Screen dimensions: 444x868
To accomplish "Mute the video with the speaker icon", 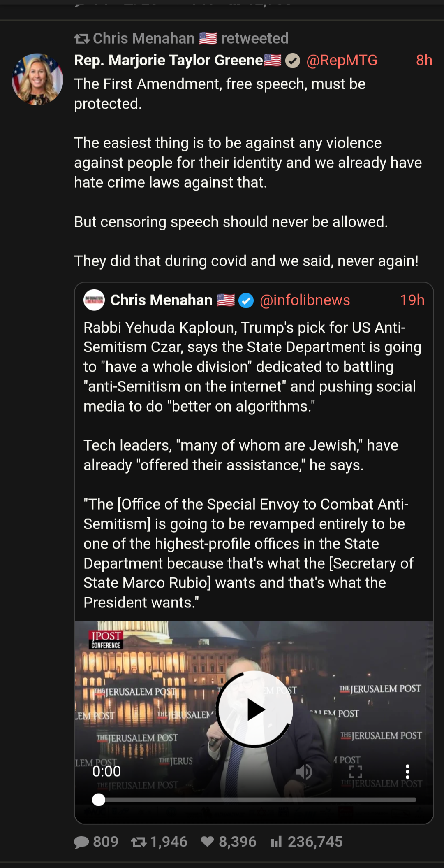I will click(x=304, y=772).
